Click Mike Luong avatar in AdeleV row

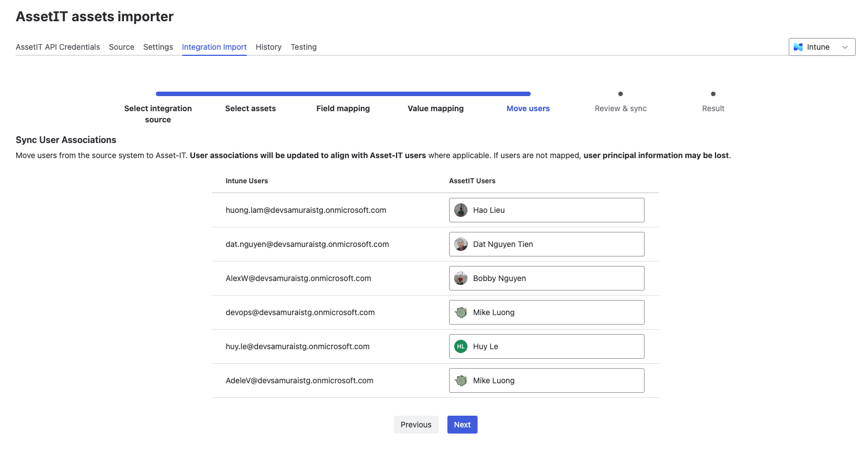(x=461, y=380)
